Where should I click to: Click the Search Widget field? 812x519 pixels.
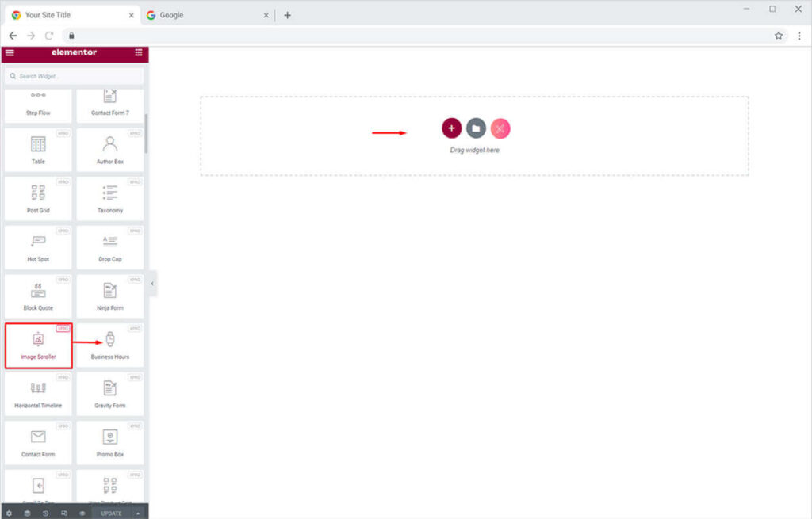75,76
